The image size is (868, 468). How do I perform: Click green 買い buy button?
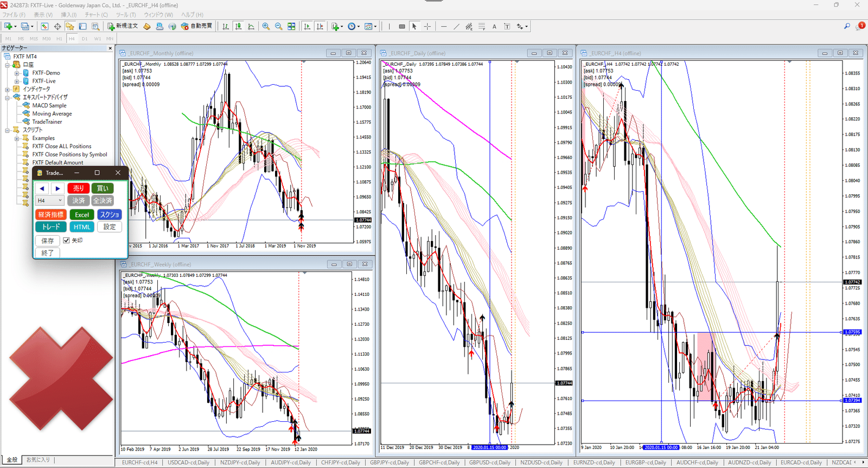(x=102, y=188)
